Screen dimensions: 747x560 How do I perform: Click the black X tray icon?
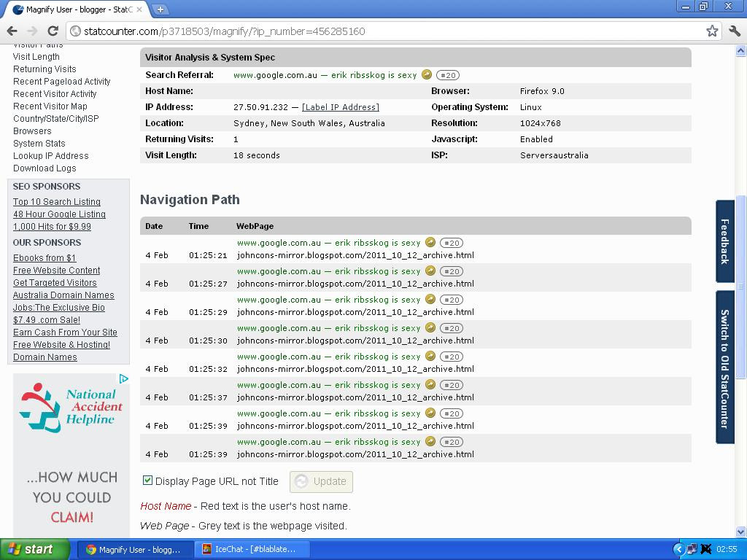click(706, 550)
